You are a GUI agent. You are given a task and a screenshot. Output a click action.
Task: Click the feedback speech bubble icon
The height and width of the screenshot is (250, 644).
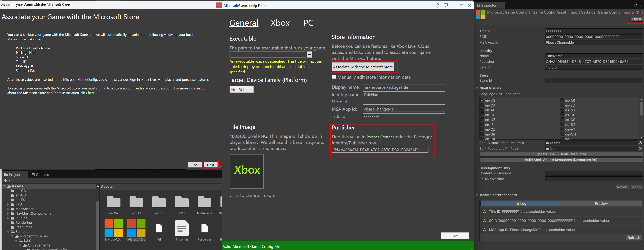coord(445,5)
